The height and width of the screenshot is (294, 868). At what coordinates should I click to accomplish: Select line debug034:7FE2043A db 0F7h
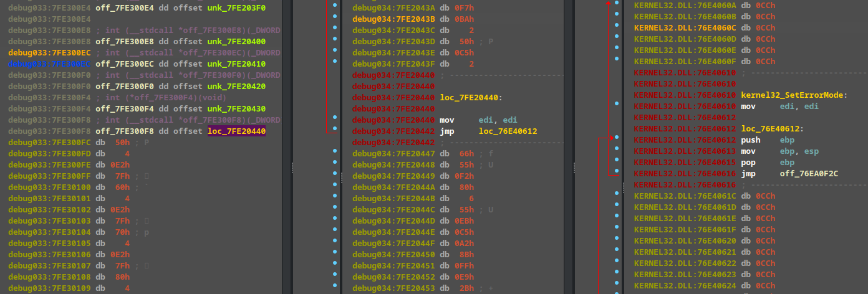(x=413, y=8)
